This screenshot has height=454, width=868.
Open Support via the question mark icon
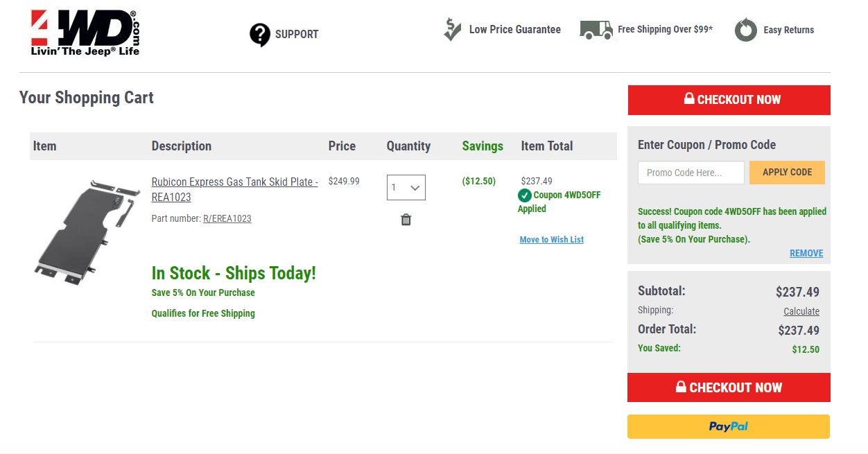pos(260,35)
